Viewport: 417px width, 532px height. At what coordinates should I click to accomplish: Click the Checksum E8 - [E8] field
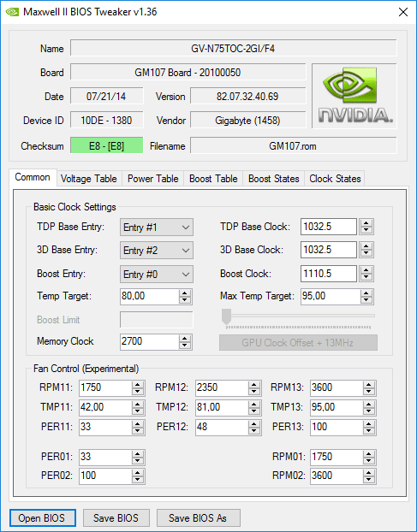107,145
